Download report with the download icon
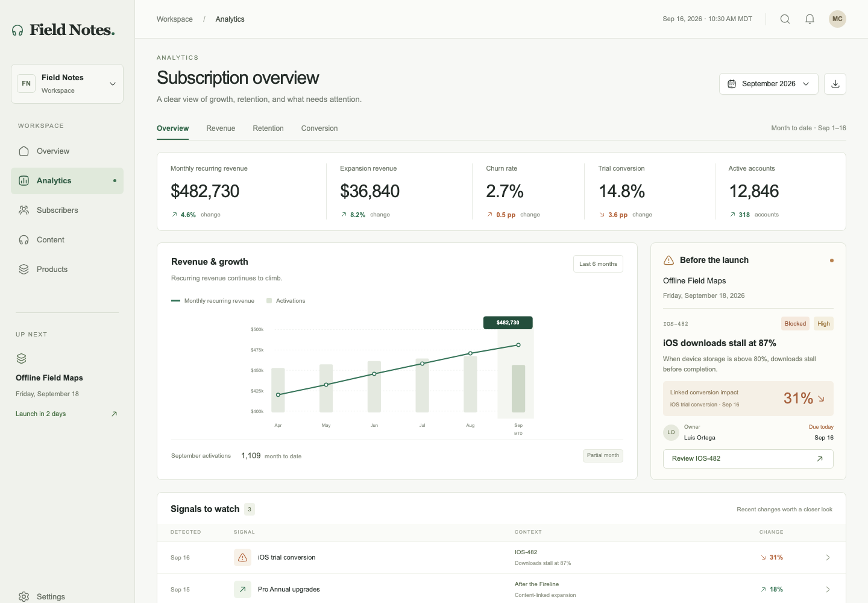 [x=835, y=84]
